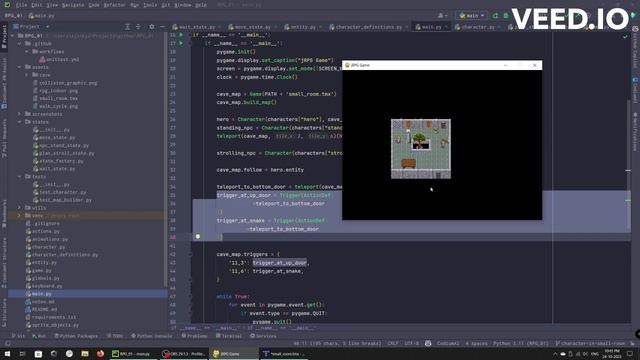
Task: Select actions.py in project tree
Action: click(42, 231)
